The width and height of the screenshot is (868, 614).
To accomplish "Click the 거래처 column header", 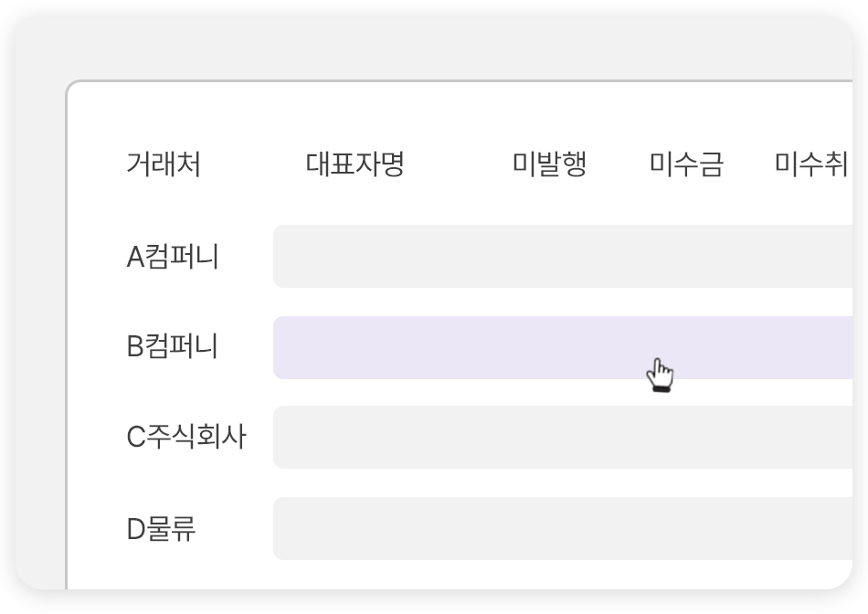I will tap(164, 165).
